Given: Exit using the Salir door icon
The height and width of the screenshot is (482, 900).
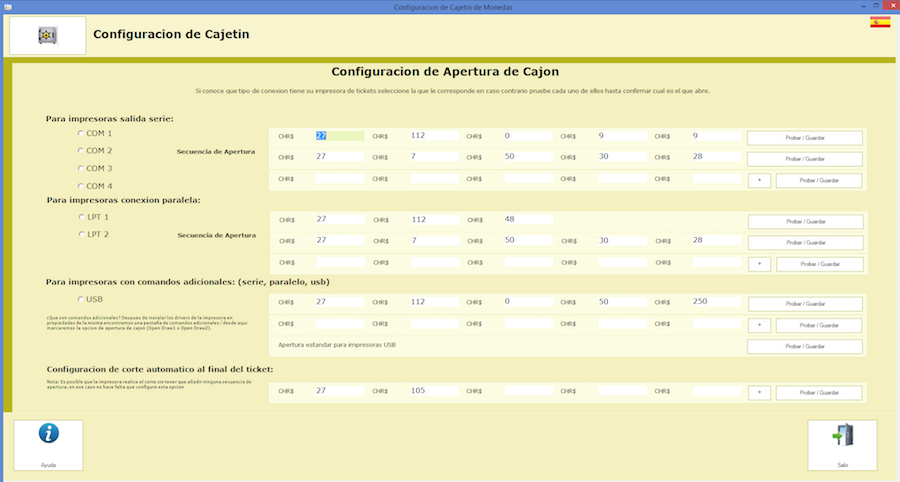Looking at the screenshot, I should [842, 436].
